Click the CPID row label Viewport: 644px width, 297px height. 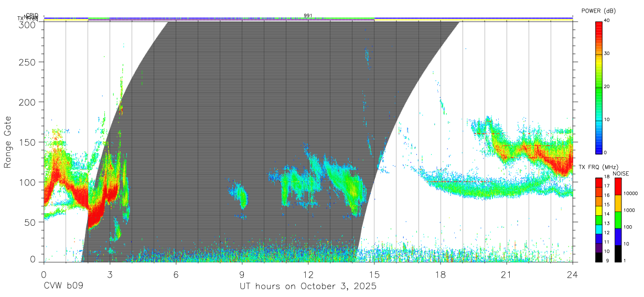click(x=32, y=16)
